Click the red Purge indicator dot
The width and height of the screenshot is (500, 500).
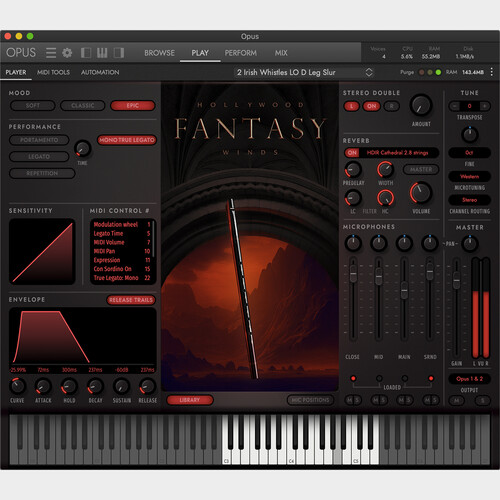pyautogui.click(x=421, y=72)
